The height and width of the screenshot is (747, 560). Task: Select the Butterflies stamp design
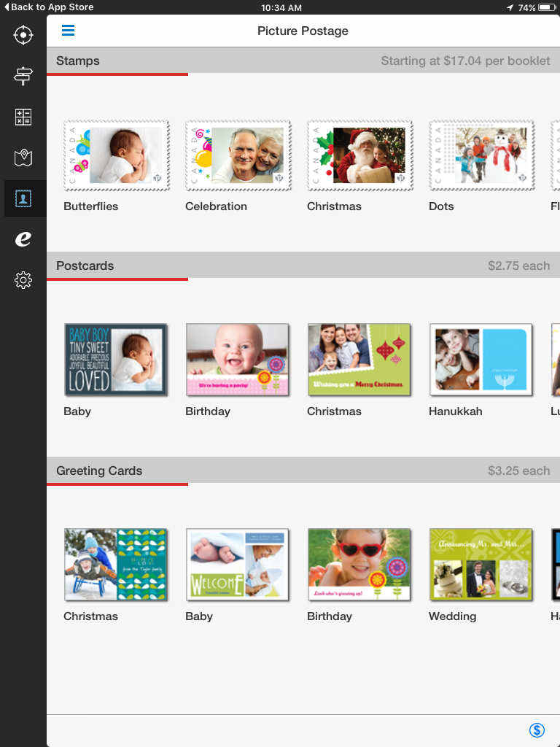pos(116,156)
